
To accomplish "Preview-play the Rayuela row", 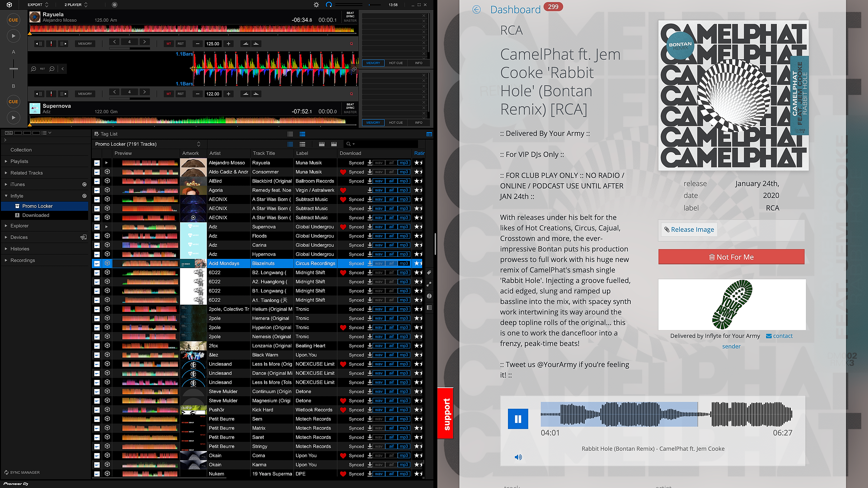I will point(106,163).
